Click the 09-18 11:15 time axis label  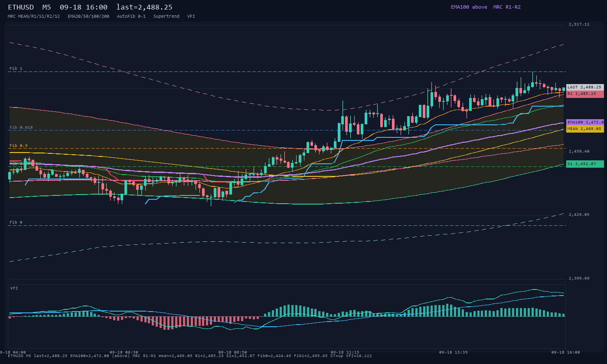345,352
